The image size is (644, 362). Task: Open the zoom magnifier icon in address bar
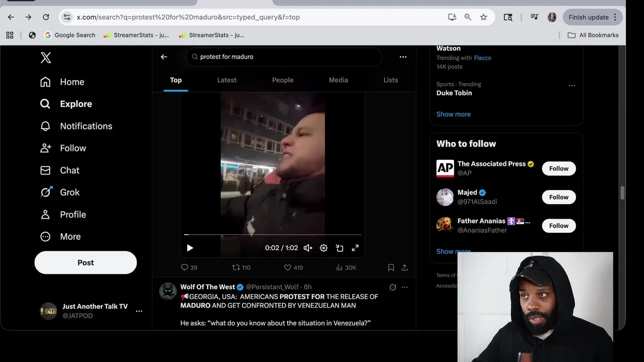tap(468, 17)
